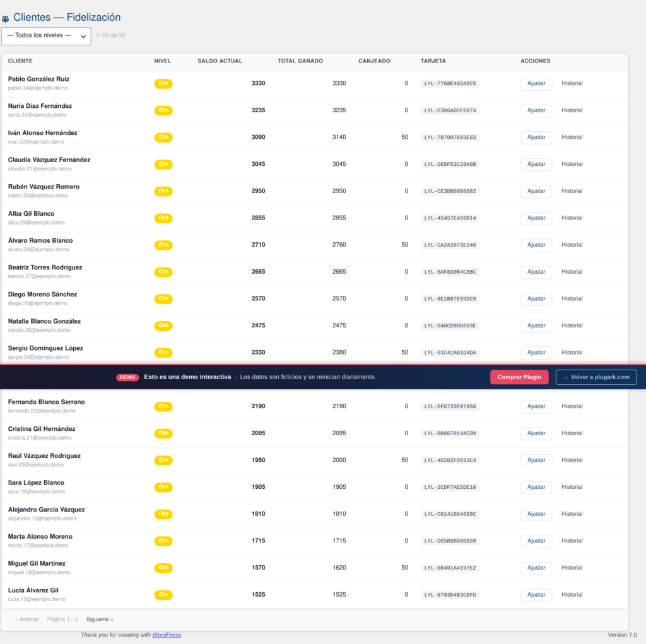646x644 pixels.
Task: Copy card code LYL-CE3DB68B6682
Action: tap(450, 191)
